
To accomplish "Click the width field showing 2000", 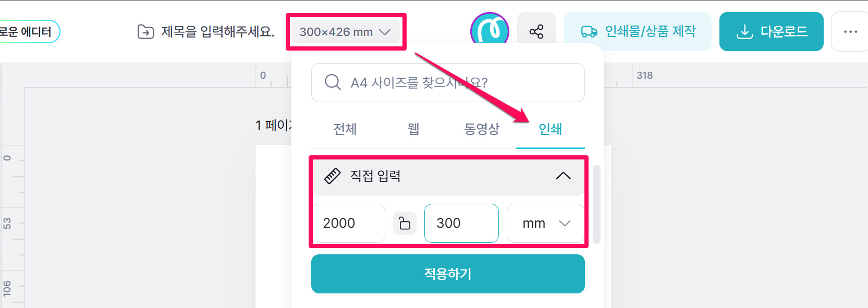I will pyautogui.click(x=348, y=223).
